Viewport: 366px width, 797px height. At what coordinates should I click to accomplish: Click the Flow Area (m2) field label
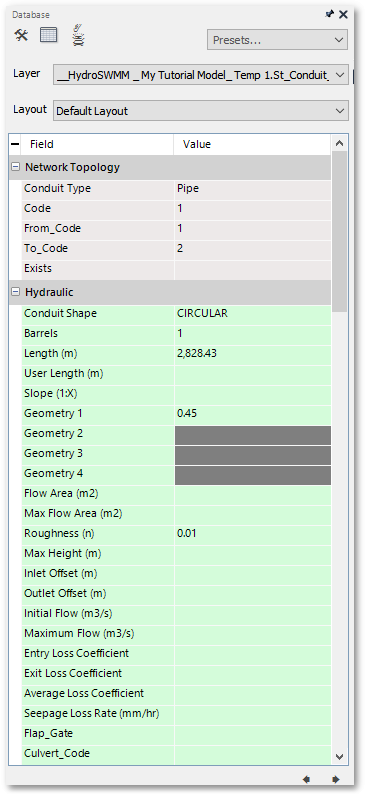coord(61,494)
